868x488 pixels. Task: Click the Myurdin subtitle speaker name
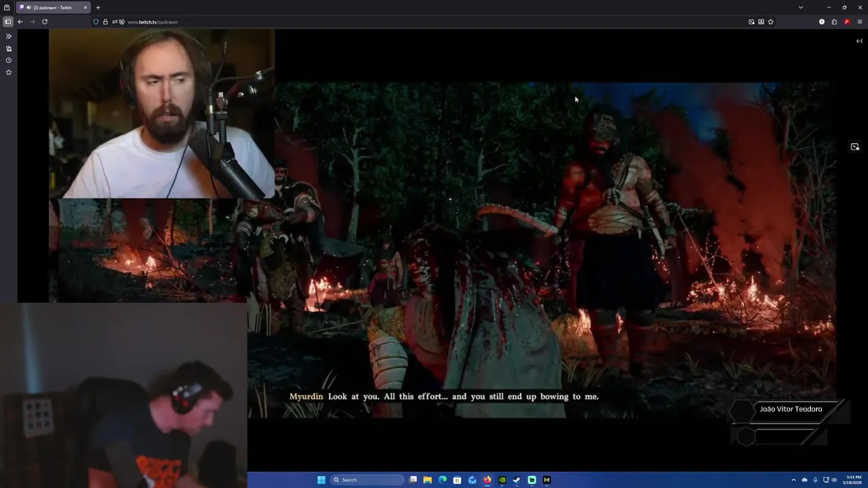coord(307,396)
